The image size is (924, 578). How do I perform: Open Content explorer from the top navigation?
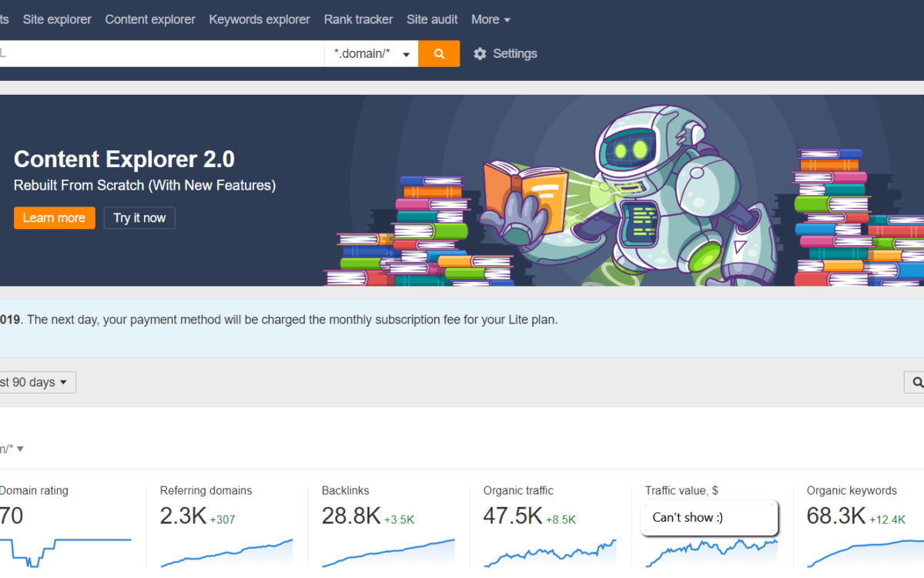coord(150,19)
